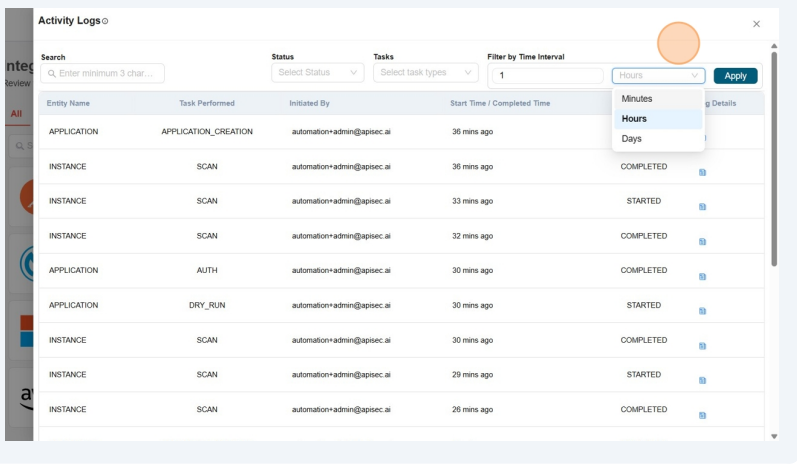Click the '33 mins ago' time cell

(473, 201)
